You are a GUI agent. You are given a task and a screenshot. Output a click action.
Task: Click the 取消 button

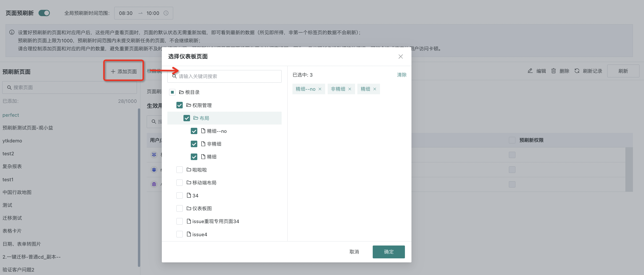click(x=354, y=252)
